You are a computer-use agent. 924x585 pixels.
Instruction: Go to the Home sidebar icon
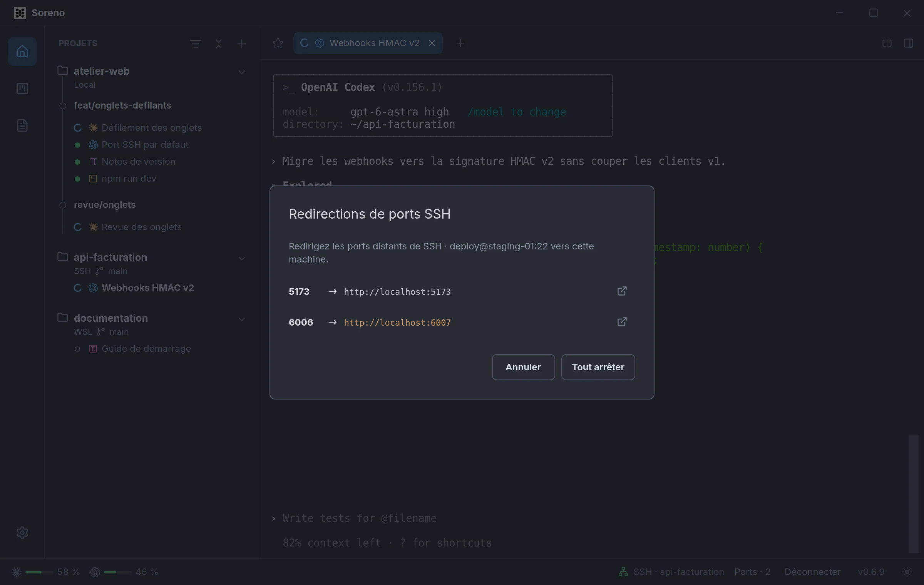pyautogui.click(x=22, y=52)
